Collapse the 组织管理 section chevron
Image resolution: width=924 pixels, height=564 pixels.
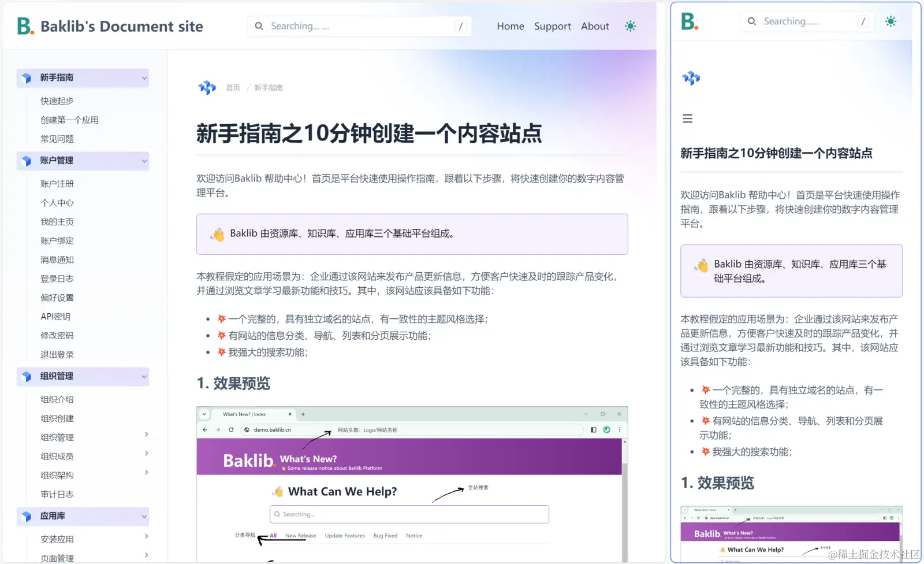point(144,377)
